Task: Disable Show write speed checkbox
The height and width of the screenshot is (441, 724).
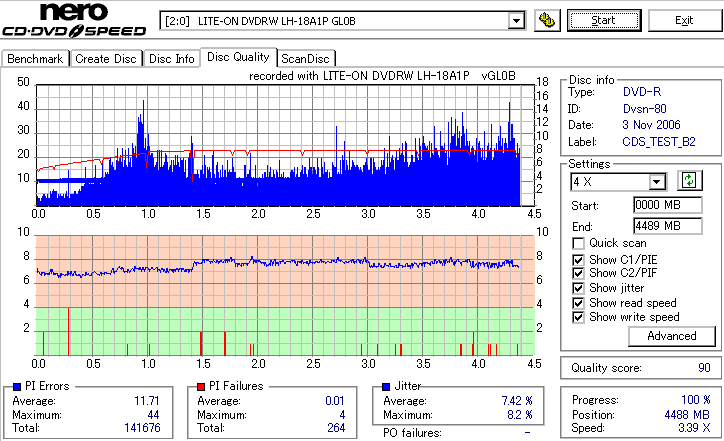Action: tap(578, 317)
